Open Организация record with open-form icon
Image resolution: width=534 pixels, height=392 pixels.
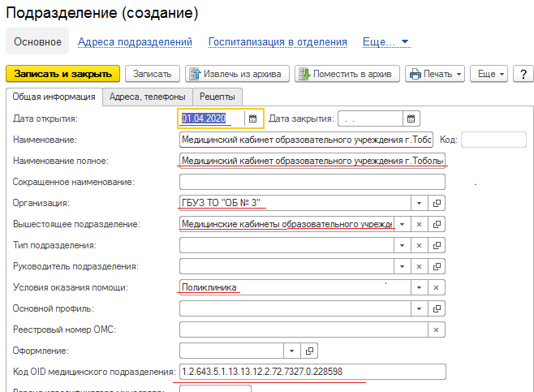(437, 203)
